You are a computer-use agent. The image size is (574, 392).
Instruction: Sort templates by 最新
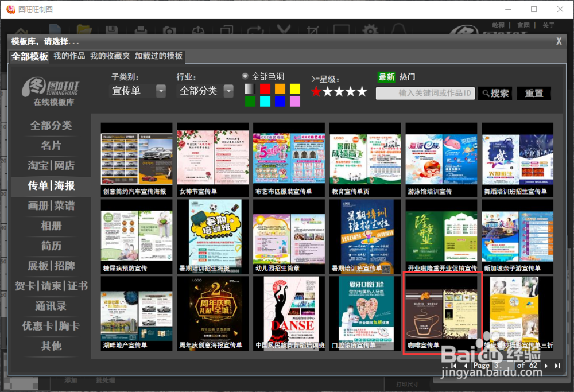coord(386,77)
